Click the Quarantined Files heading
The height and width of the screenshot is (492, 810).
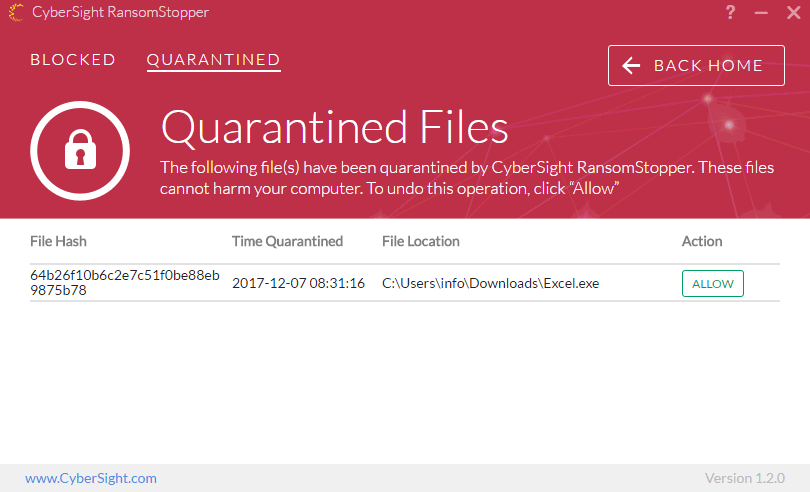click(x=335, y=128)
